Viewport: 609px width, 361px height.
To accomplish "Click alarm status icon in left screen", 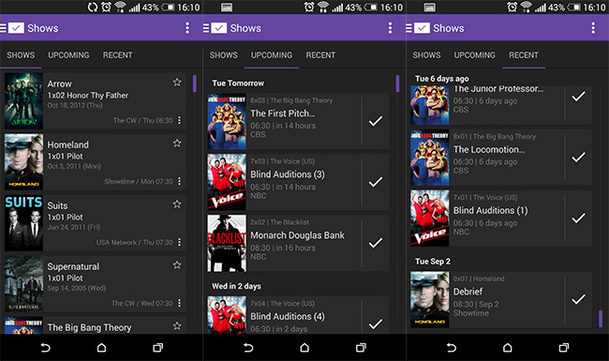I will pos(106,7).
